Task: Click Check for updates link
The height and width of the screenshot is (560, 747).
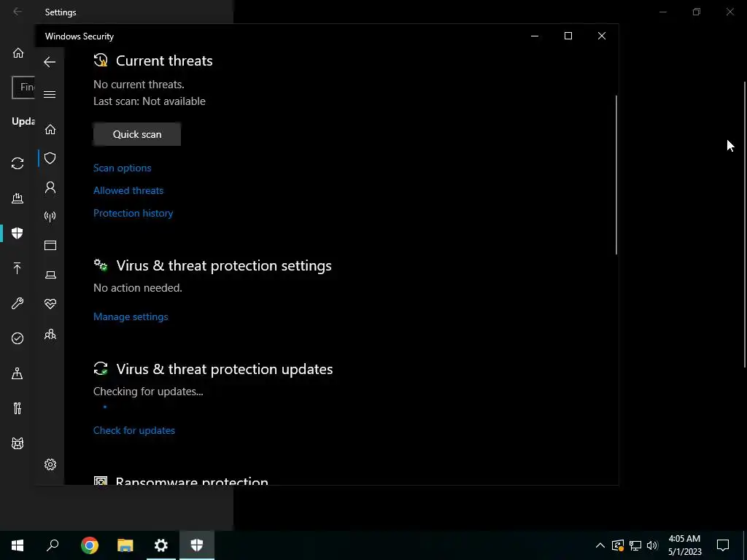Action: pyautogui.click(x=134, y=430)
